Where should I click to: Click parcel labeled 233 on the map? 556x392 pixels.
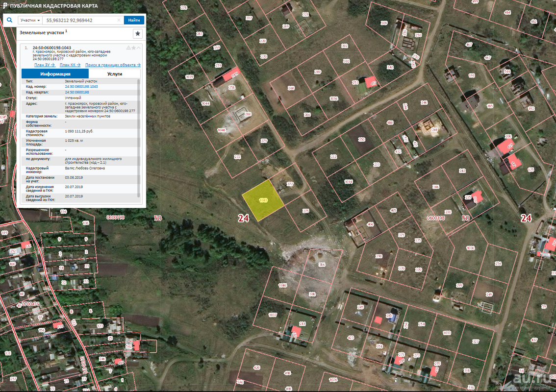[x=376, y=165]
